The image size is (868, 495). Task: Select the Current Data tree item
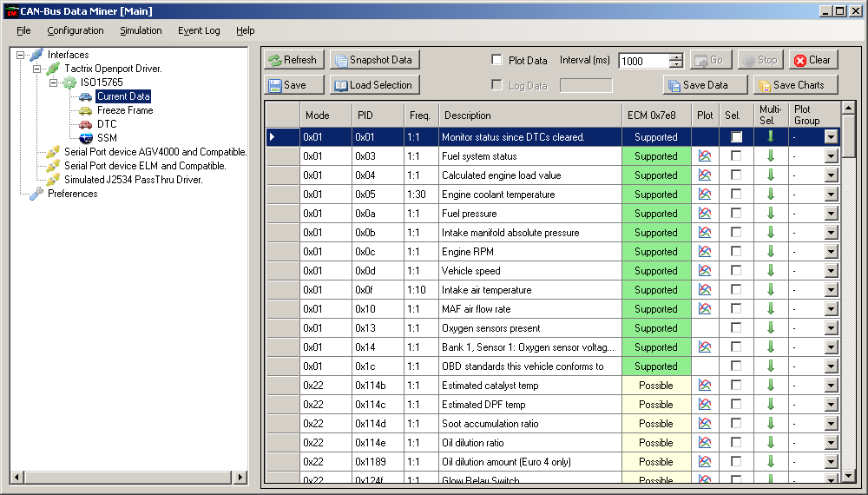pyautogui.click(x=123, y=96)
